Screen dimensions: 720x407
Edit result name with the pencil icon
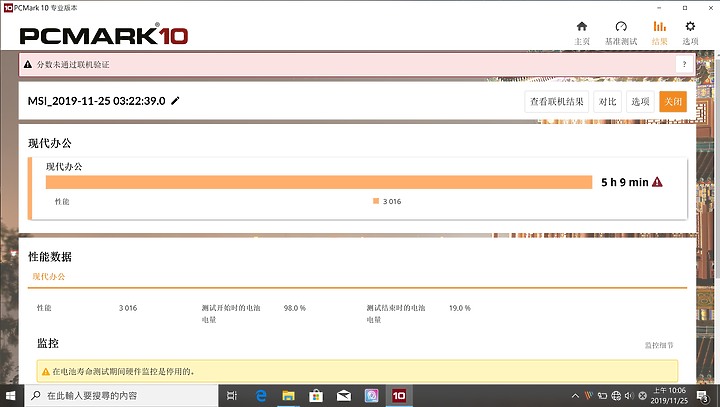point(175,101)
